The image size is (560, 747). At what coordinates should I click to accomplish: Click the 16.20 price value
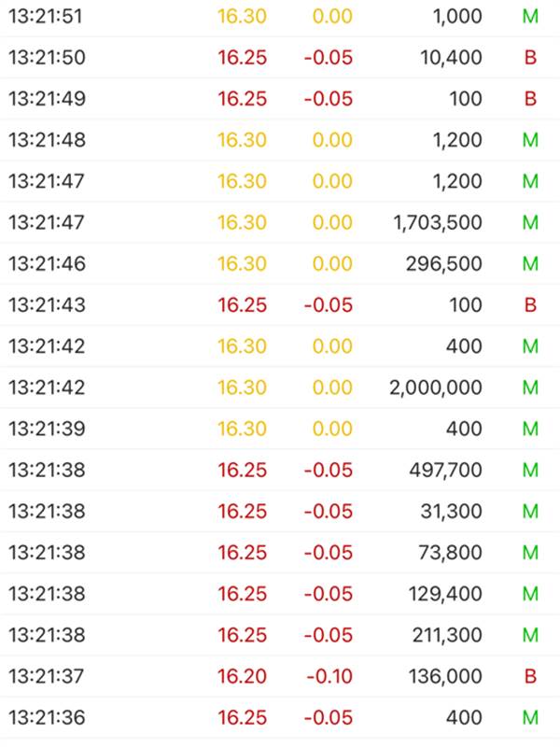point(242,676)
